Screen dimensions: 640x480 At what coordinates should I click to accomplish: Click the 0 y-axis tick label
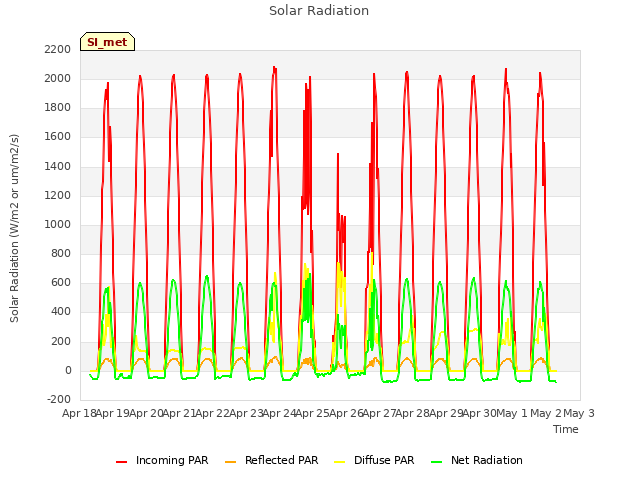pyautogui.click(x=68, y=370)
